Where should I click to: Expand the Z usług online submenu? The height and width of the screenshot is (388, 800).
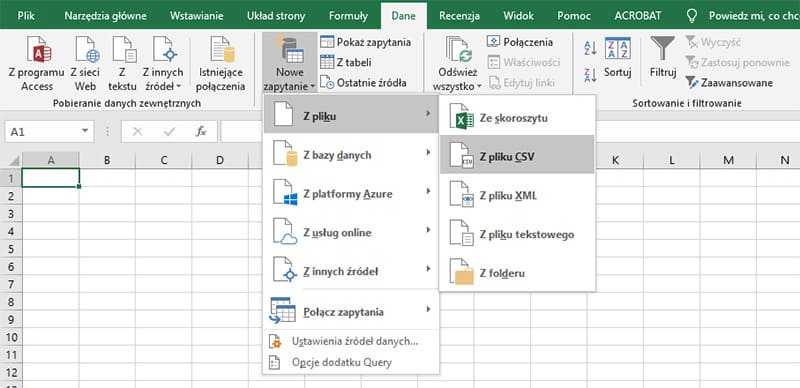[351, 232]
